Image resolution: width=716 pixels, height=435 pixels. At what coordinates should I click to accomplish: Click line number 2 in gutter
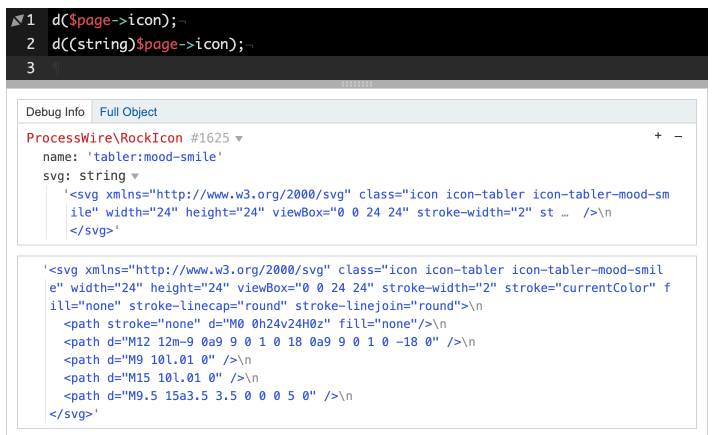31,44
